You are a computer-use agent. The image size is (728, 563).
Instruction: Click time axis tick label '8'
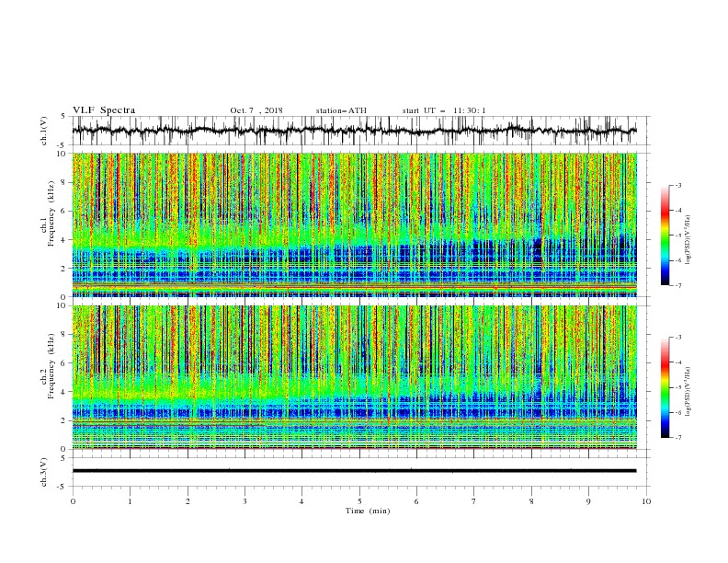[531, 501]
